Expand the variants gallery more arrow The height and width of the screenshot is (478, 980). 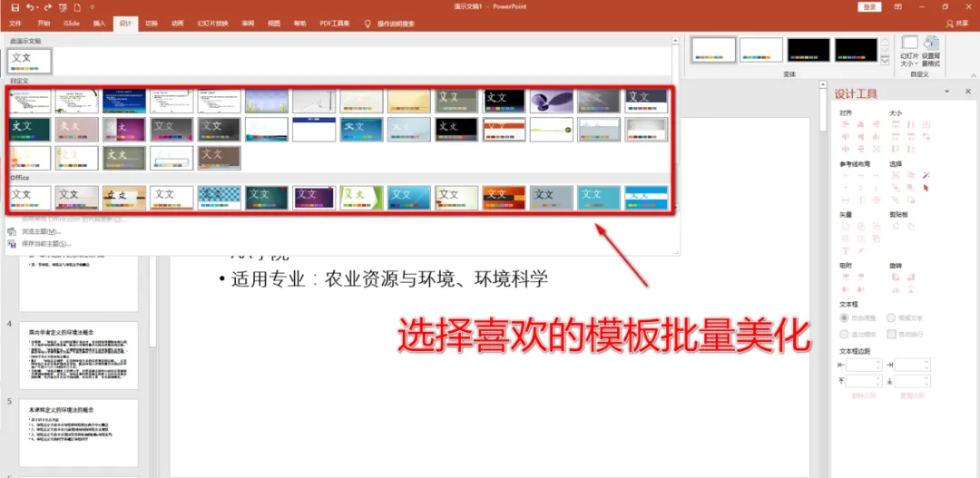pyautogui.click(x=885, y=60)
